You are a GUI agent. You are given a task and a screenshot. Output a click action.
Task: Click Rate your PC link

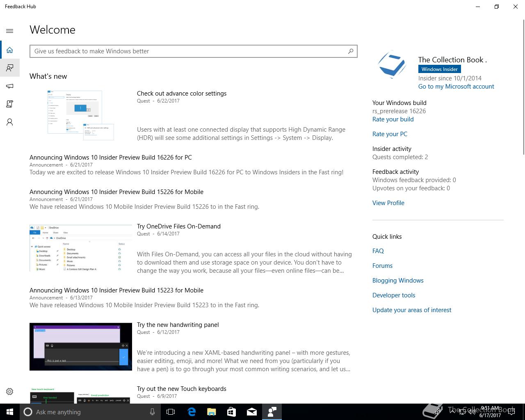[x=390, y=134]
